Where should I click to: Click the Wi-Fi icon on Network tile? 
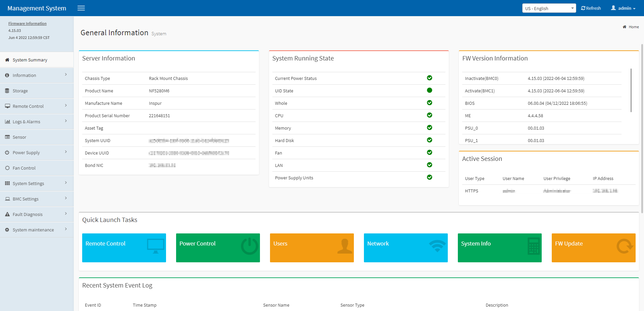[437, 246]
